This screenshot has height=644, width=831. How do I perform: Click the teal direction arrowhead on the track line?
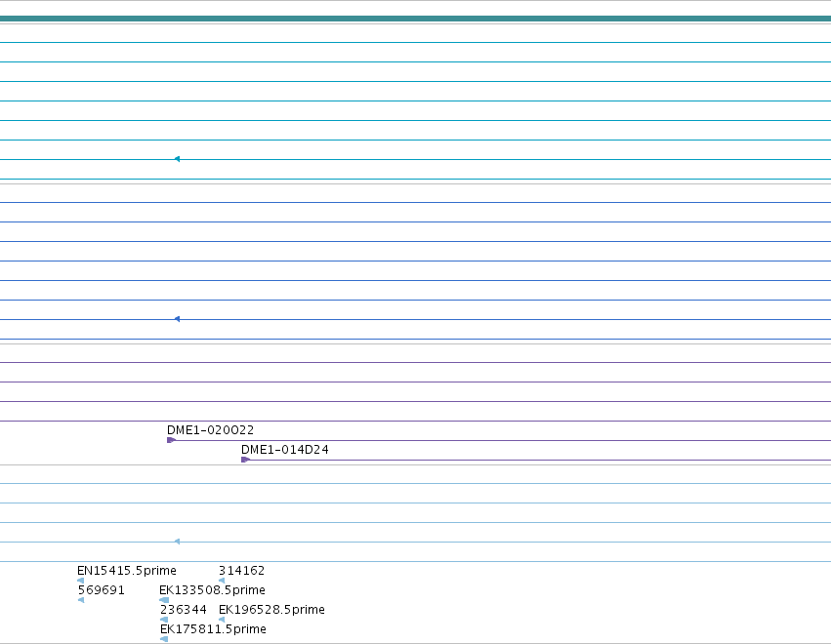(x=177, y=159)
